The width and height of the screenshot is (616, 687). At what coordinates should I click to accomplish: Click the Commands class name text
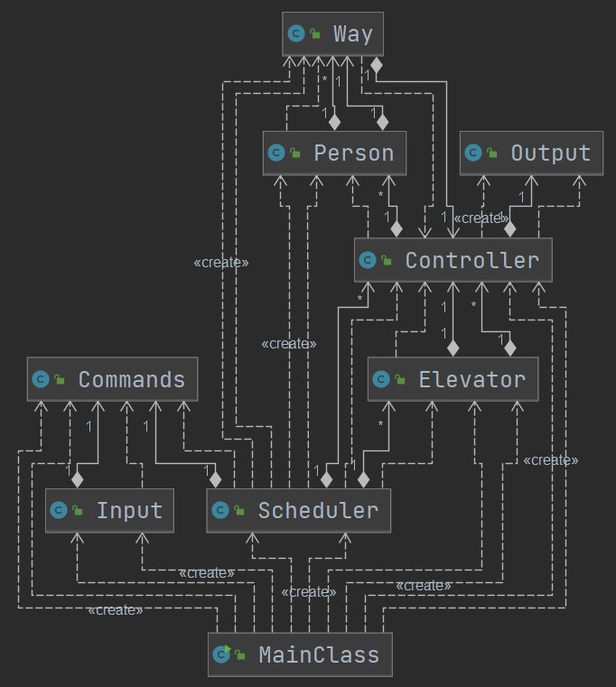[x=132, y=379]
